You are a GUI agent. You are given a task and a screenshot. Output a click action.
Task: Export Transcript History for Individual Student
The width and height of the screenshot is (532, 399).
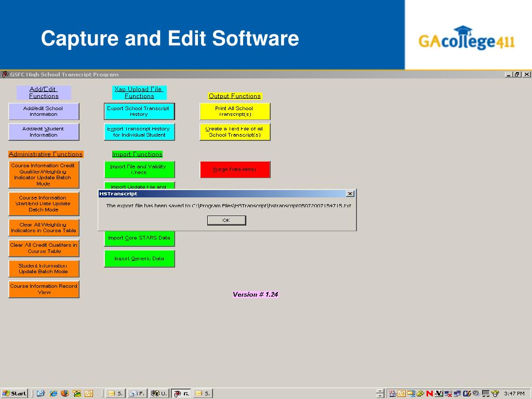[139, 131]
